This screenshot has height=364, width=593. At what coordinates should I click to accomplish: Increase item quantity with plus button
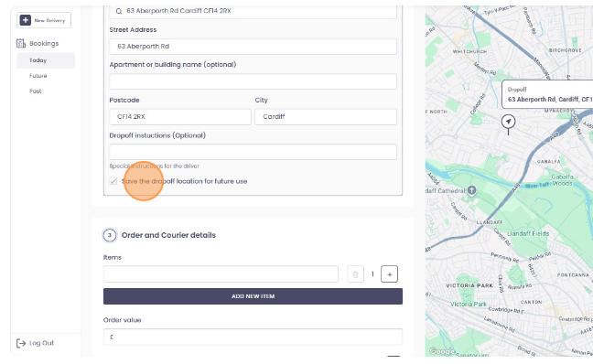[389, 274]
